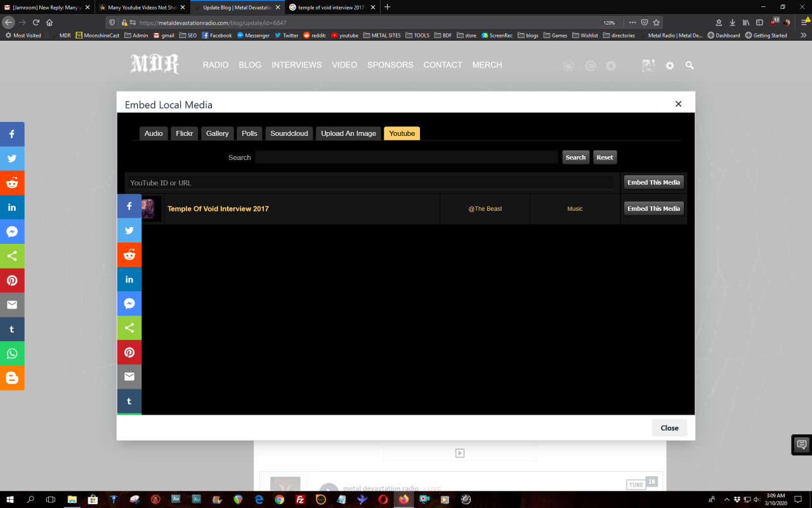The width and height of the screenshot is (812, 508).
Task: Share to Blogger from the page-edge share bar
Action: click(x=12, y=378)
